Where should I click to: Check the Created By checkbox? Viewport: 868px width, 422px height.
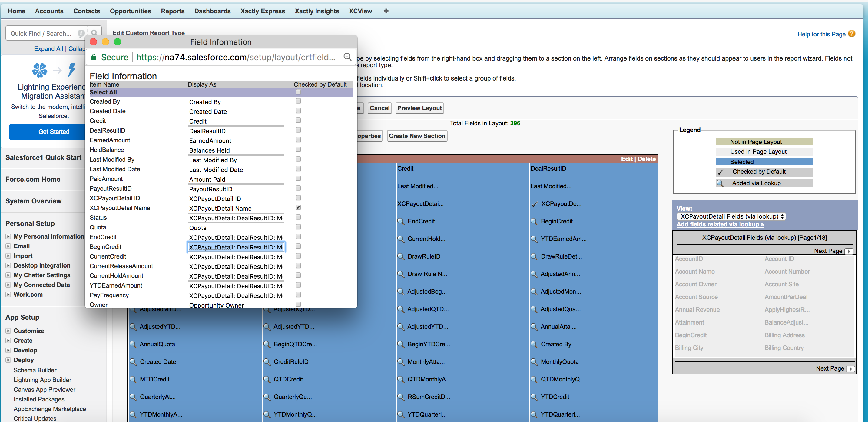(298, 101)
